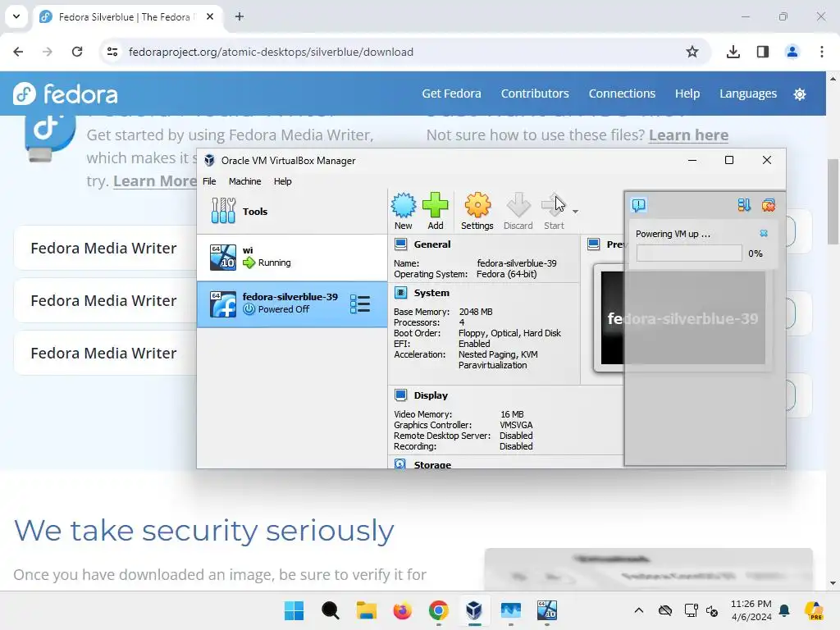Screen dimensions: 840x630
Task: Open taskbar Search
Action: pyautogui.click(x=330, y=610)
